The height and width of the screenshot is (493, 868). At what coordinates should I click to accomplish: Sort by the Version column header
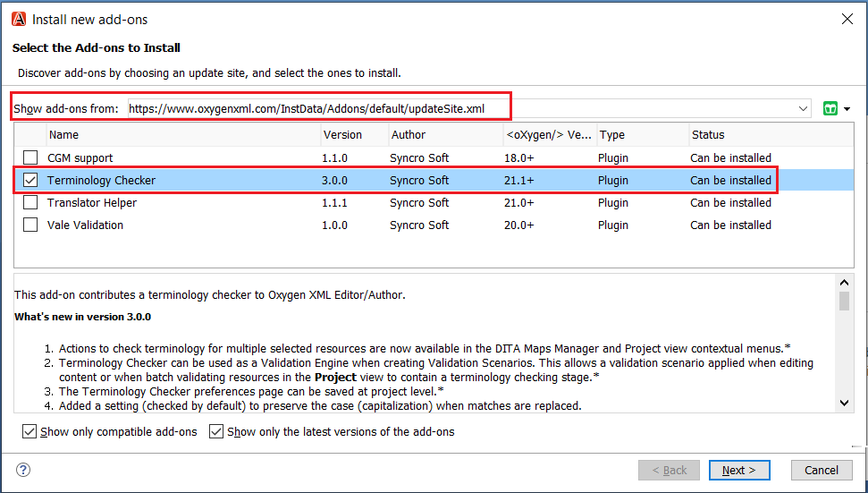[354, 134]
